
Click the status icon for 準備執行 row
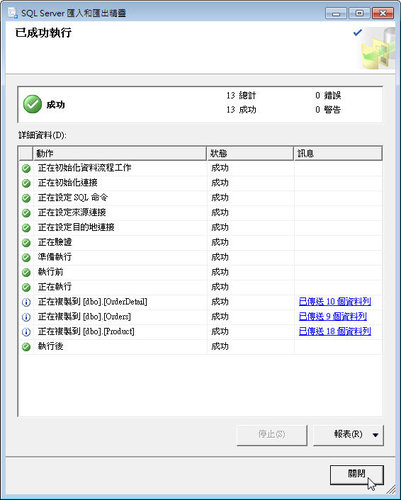click(26, 257)
